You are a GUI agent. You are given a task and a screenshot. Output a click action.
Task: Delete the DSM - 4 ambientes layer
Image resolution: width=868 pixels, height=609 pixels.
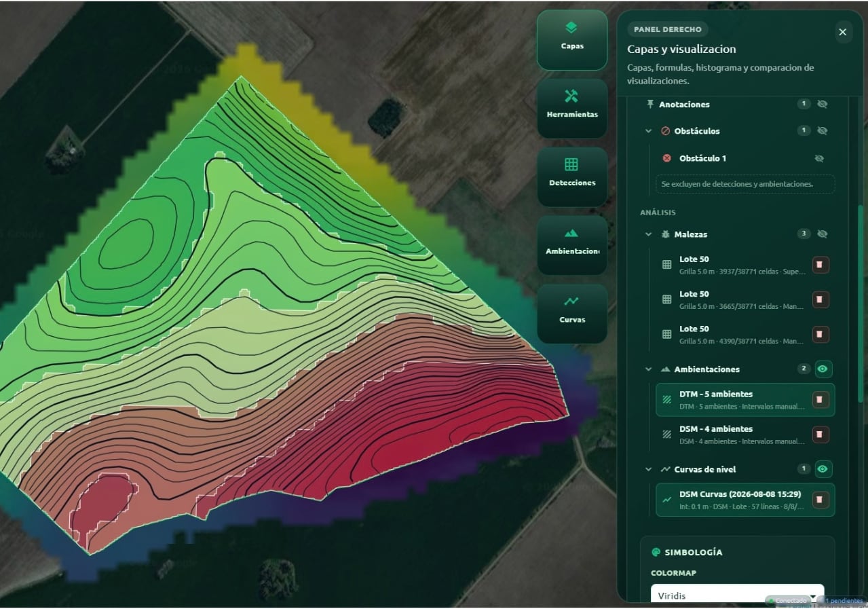820,435
